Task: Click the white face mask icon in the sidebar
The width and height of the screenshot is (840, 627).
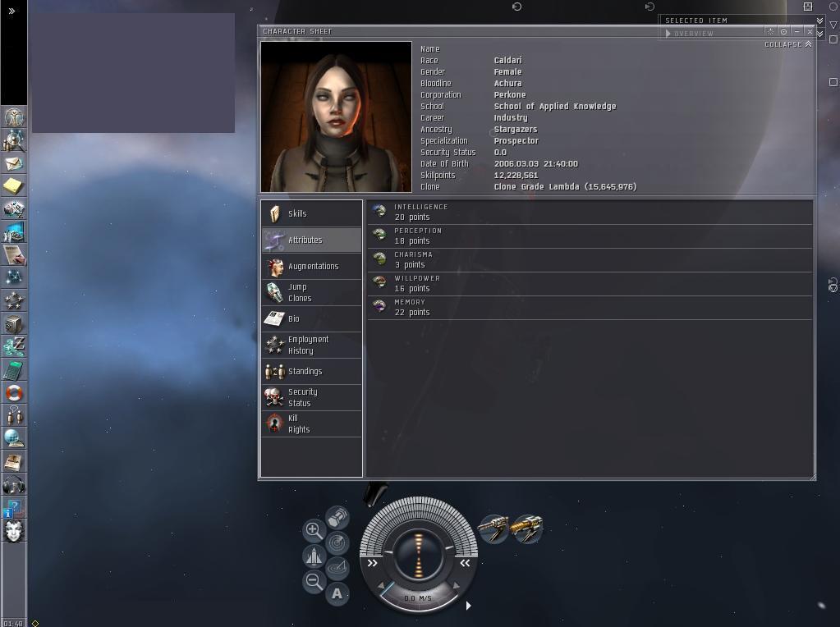Action: pyautogui.click(x=14, y=531)
